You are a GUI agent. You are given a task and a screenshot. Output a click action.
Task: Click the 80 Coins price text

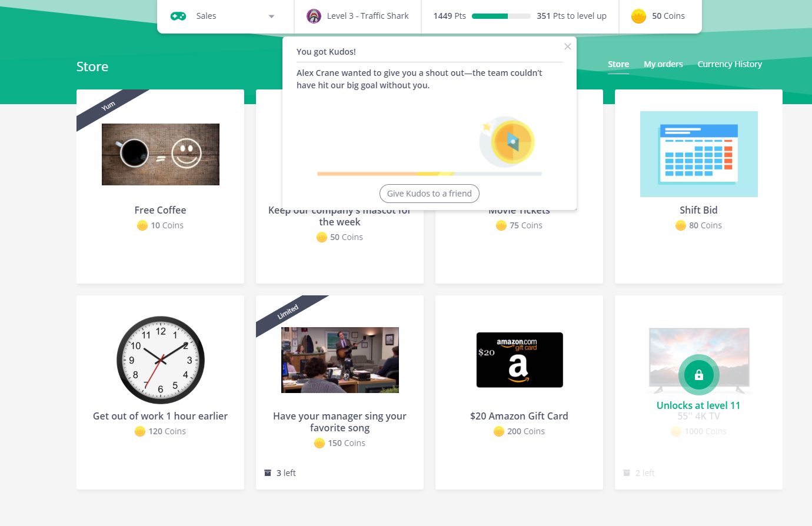pyautogui.click(x=705, y=225)
